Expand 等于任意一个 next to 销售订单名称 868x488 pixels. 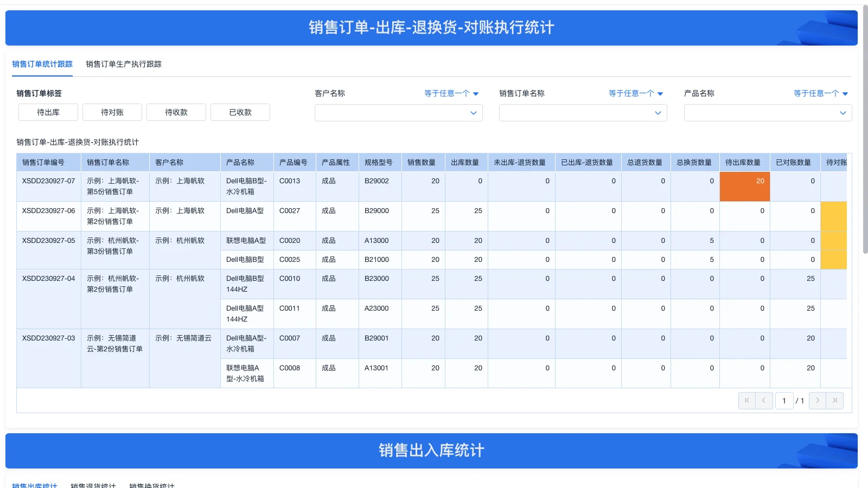[x=635, y=93]
